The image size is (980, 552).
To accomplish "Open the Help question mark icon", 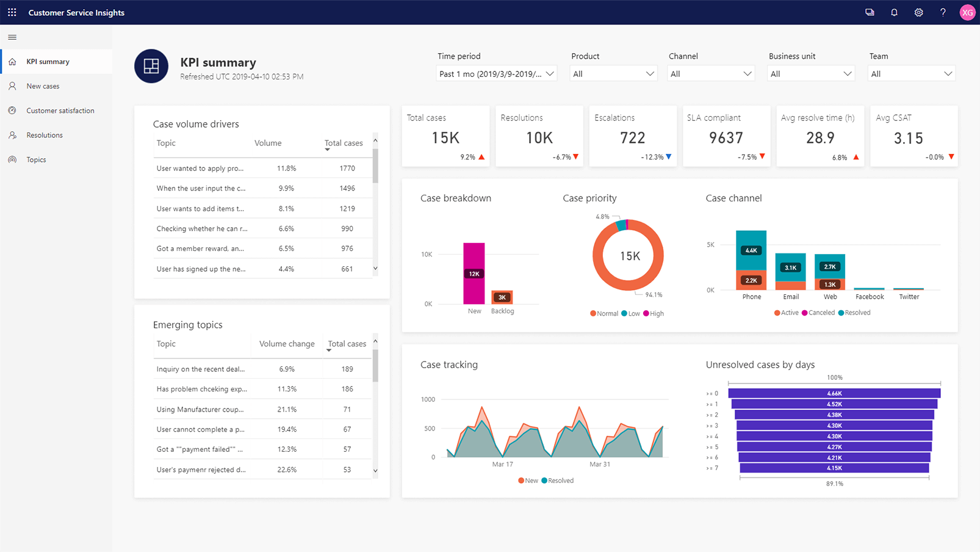I will pos(942,12).
